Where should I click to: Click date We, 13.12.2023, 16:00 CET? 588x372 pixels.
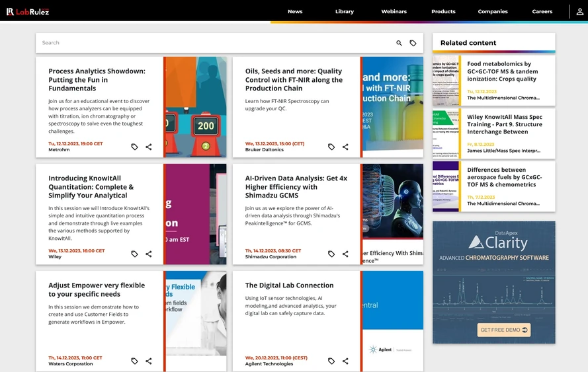coord(77,250)
